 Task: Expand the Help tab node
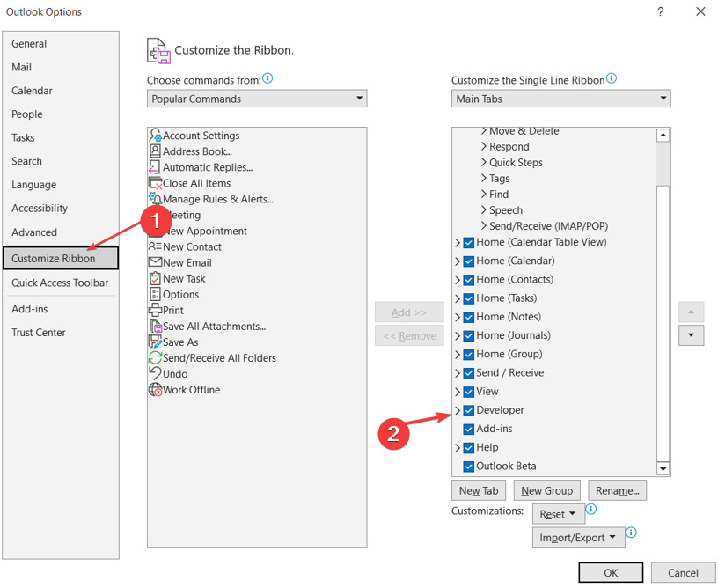[457, 448]
